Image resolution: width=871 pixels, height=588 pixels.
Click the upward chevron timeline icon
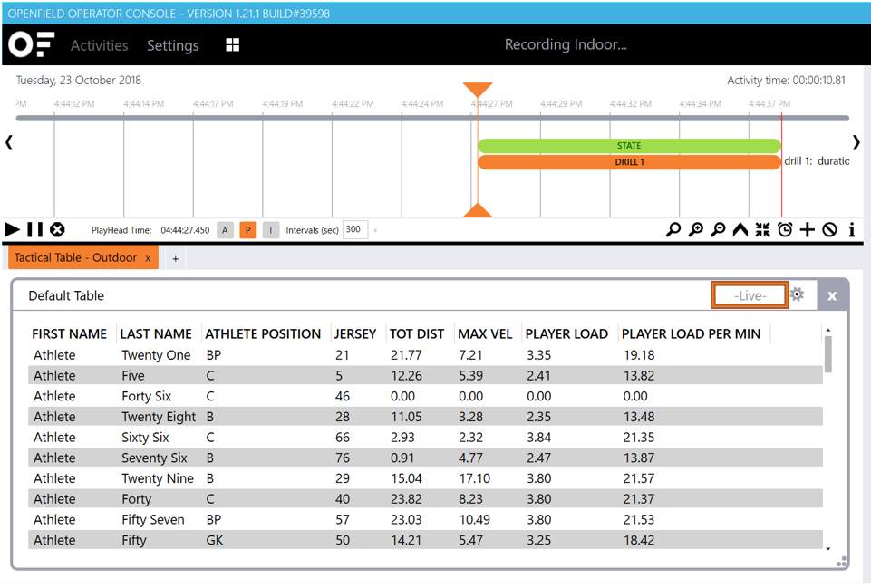tap(740, 229)
